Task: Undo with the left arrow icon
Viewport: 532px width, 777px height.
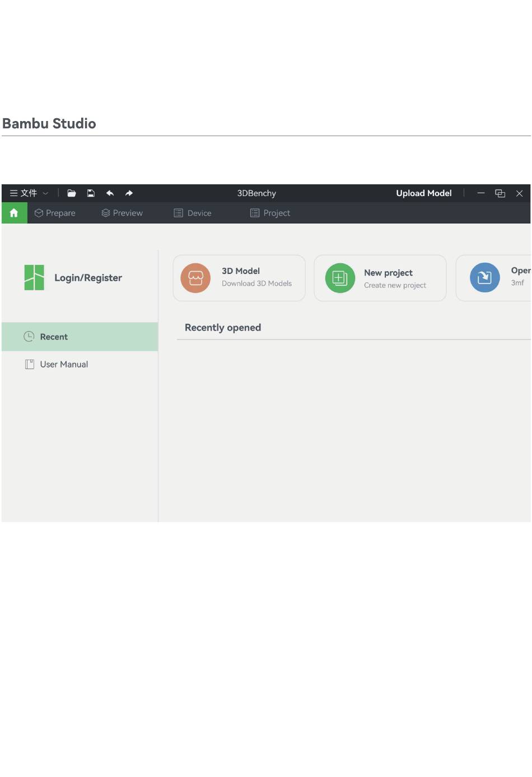Action: [110, 193]
